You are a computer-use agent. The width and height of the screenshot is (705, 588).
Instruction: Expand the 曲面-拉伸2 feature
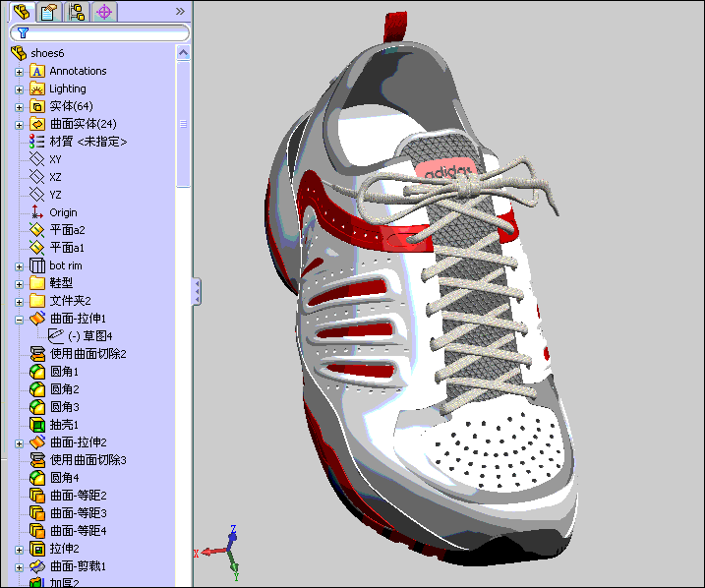(19, 443)
